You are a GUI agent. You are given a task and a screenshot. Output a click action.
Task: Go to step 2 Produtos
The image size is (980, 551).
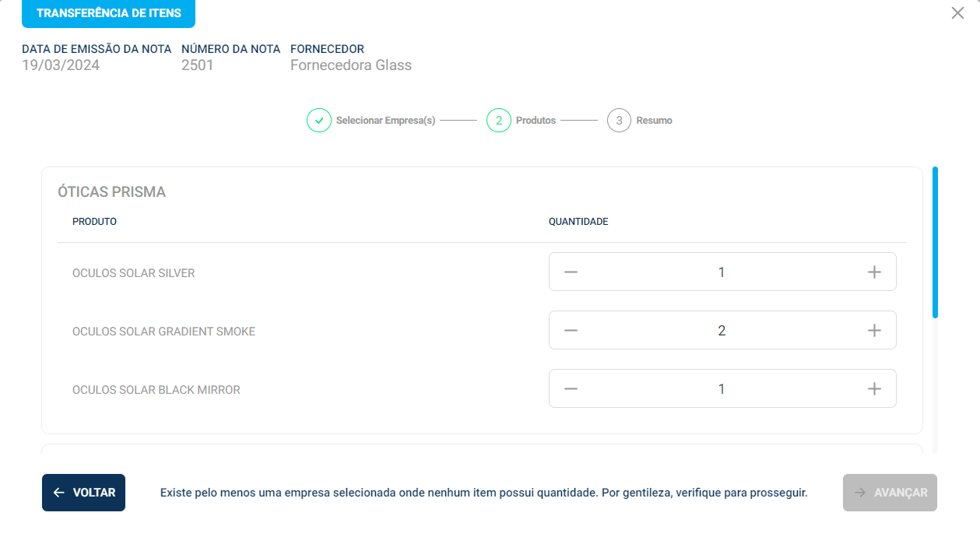point(499,121)
